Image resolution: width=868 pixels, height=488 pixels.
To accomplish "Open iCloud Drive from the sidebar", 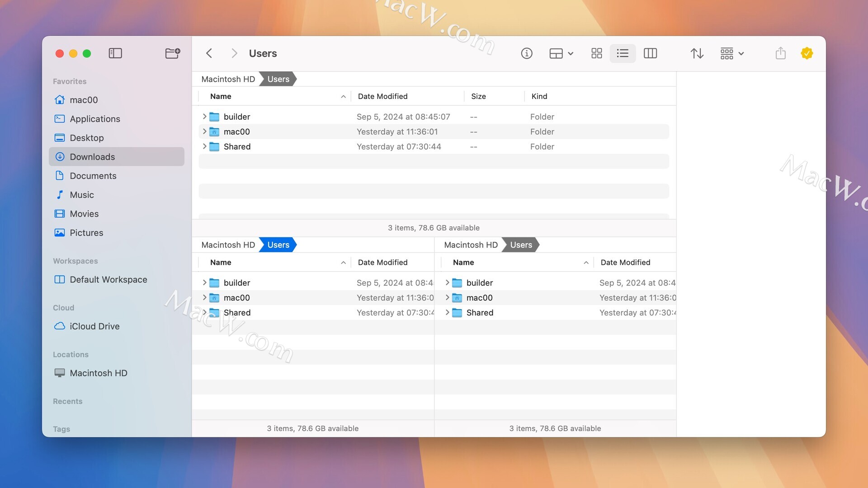I will (x=94, y=326).
